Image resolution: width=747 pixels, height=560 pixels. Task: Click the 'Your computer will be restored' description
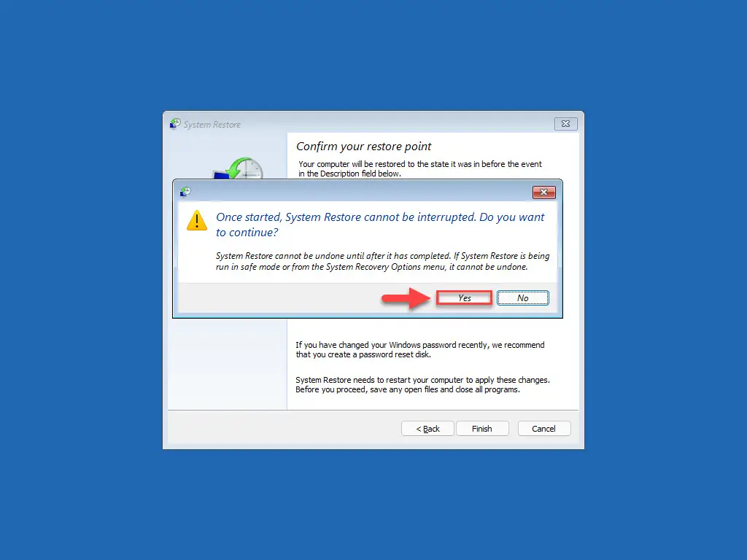click(419, 168)
